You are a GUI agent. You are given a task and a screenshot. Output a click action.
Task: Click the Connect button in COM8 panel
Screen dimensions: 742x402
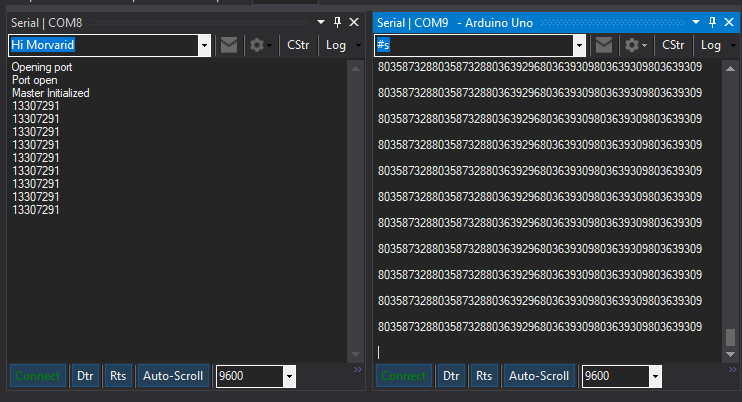click(38, 376)
